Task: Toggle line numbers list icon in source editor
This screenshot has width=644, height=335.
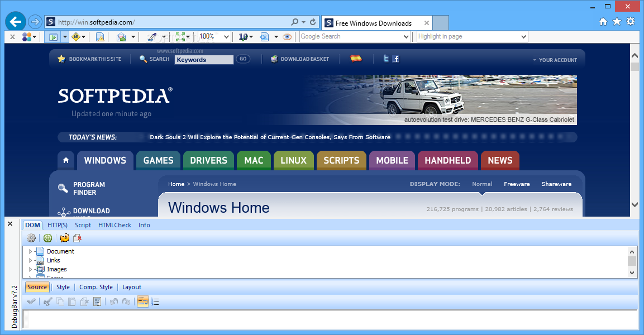Action: point(155,301)
